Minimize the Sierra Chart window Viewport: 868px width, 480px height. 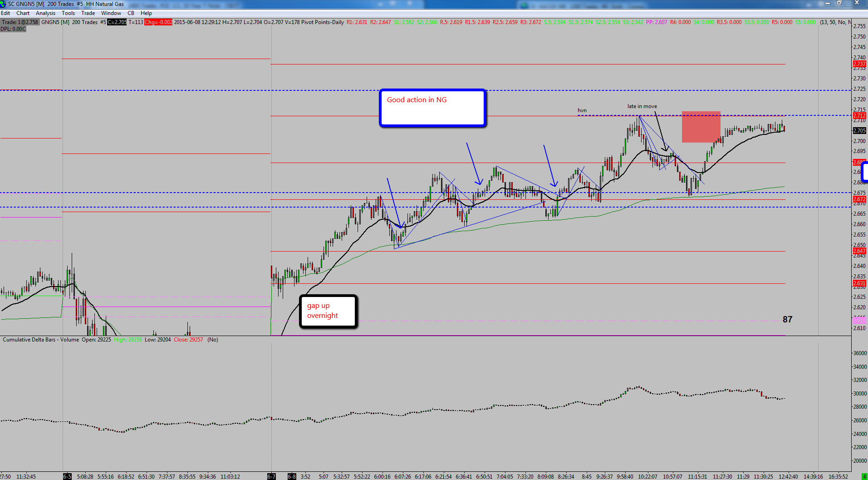coord(827,3)
